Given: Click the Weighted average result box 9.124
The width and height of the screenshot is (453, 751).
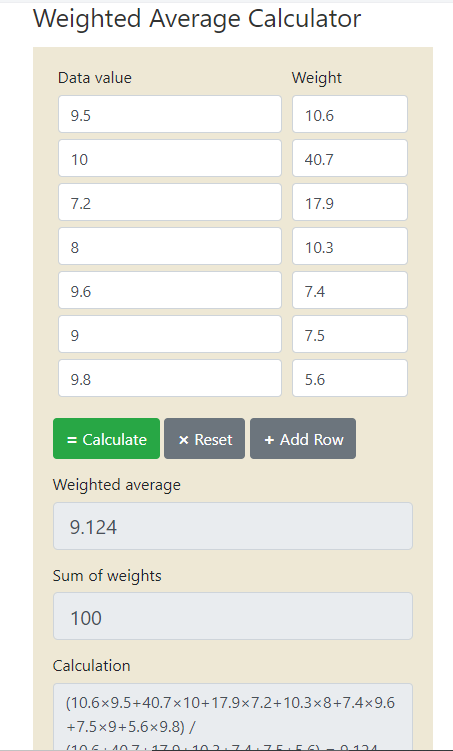Looking at the screenshot, I should (233, 526).
